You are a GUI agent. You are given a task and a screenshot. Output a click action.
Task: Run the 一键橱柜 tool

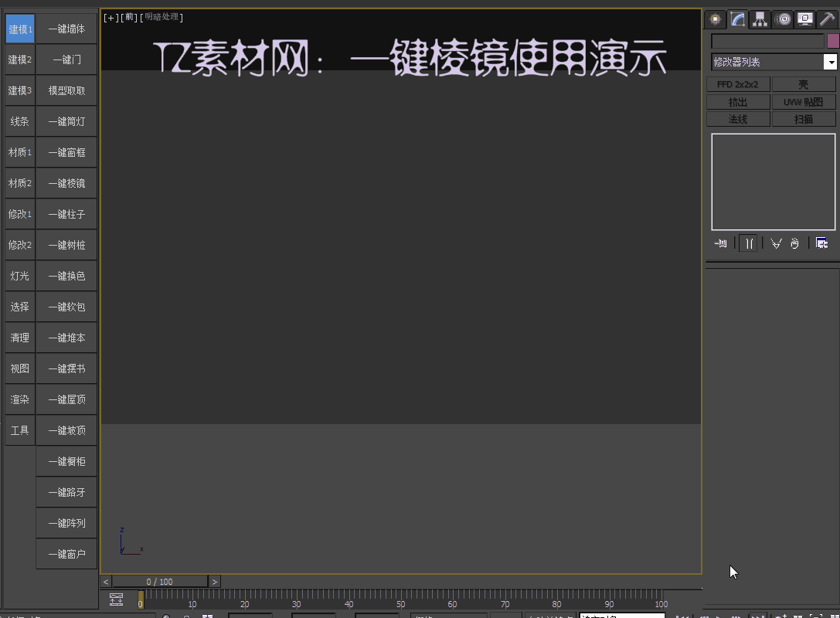tap(66, 462)
